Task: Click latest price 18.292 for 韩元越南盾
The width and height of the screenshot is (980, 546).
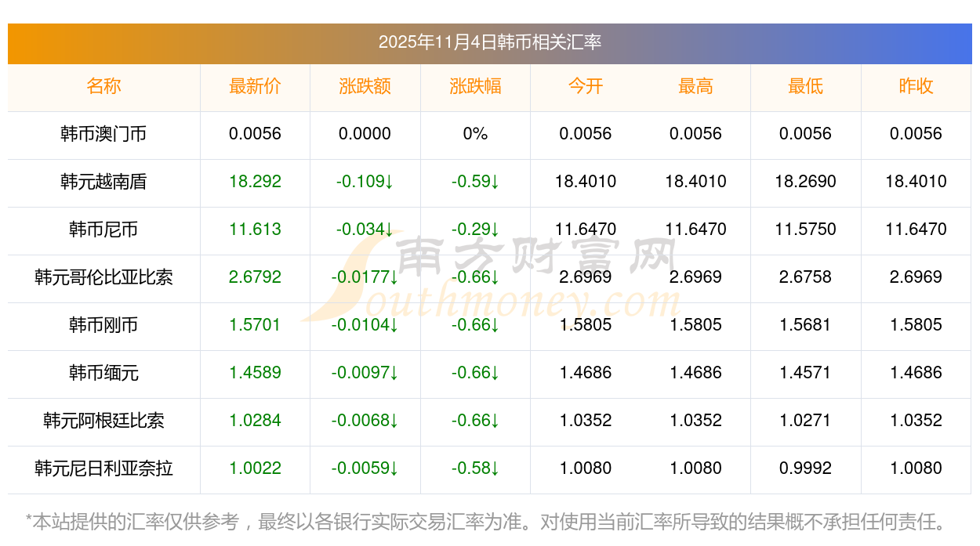Action: tap(255, 182)
